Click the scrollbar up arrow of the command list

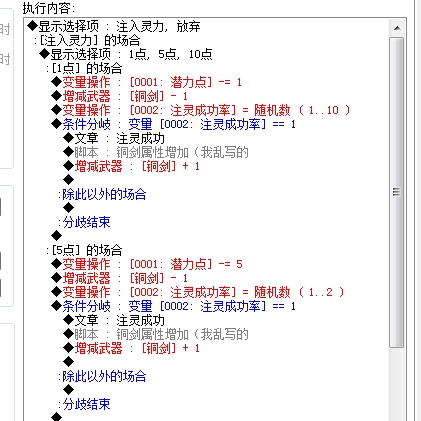click(x=397, y=28)
